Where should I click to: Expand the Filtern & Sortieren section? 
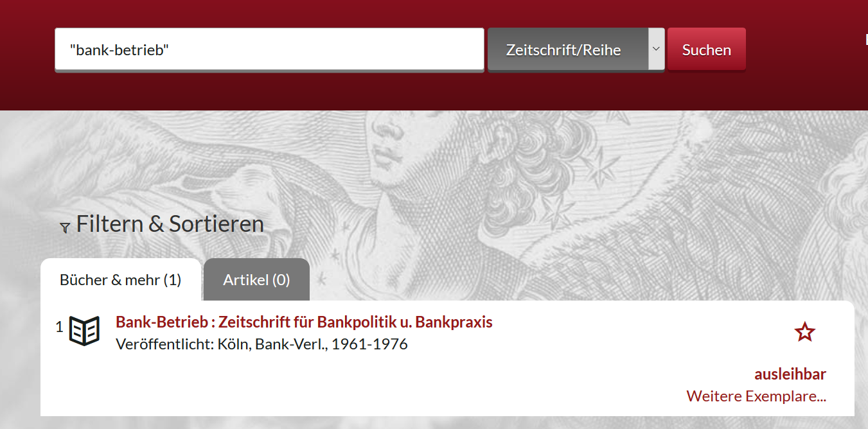162,223
